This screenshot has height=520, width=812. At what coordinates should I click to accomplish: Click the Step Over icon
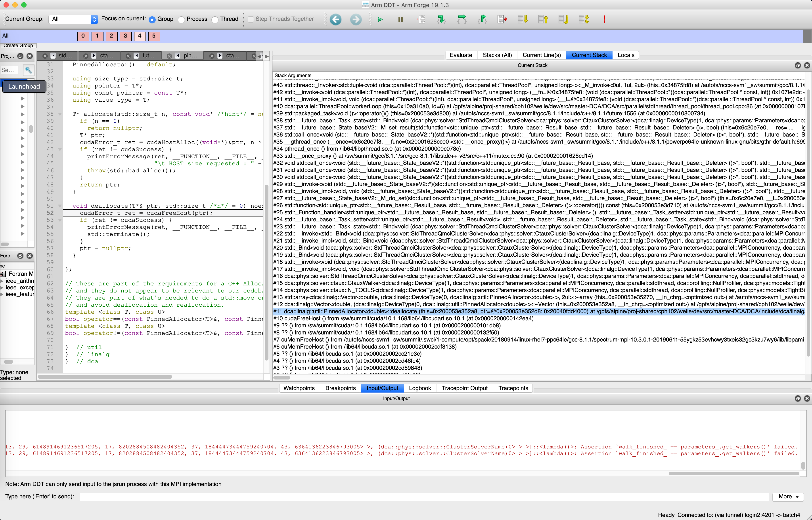point(462,19)
